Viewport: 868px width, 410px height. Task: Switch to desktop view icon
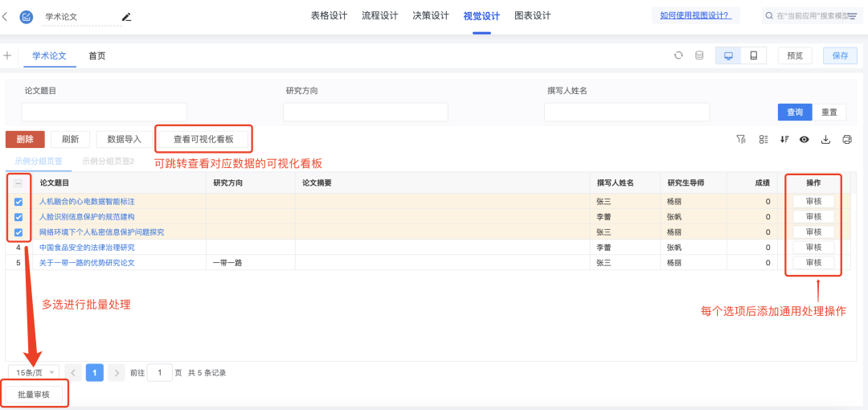coord(728,55)
